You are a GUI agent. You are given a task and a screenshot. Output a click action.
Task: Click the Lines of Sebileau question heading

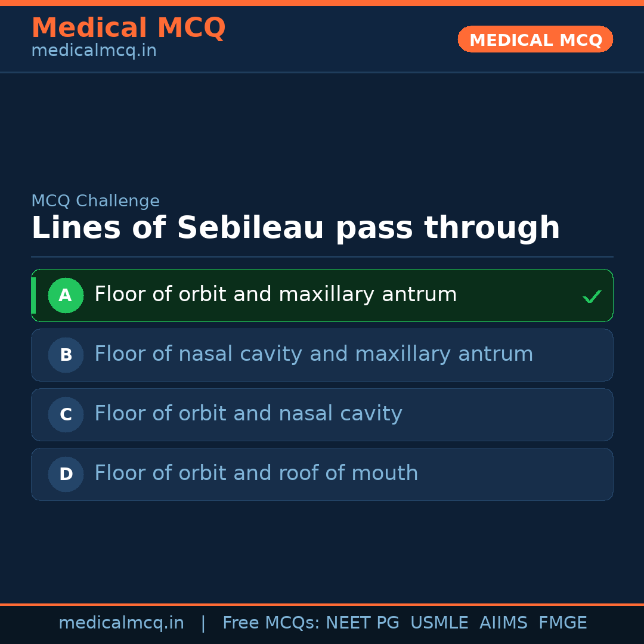point(295,228)
